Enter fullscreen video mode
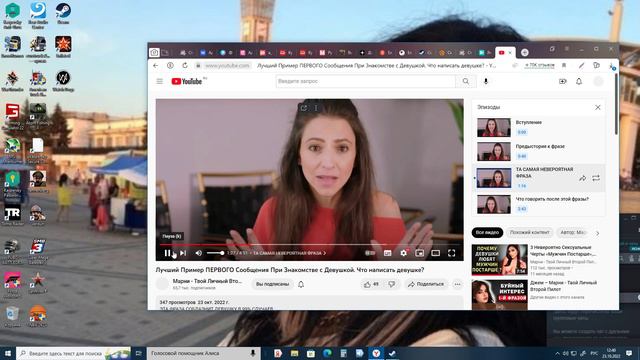This screenshot has width=640, height=360. tap(451, 253)
